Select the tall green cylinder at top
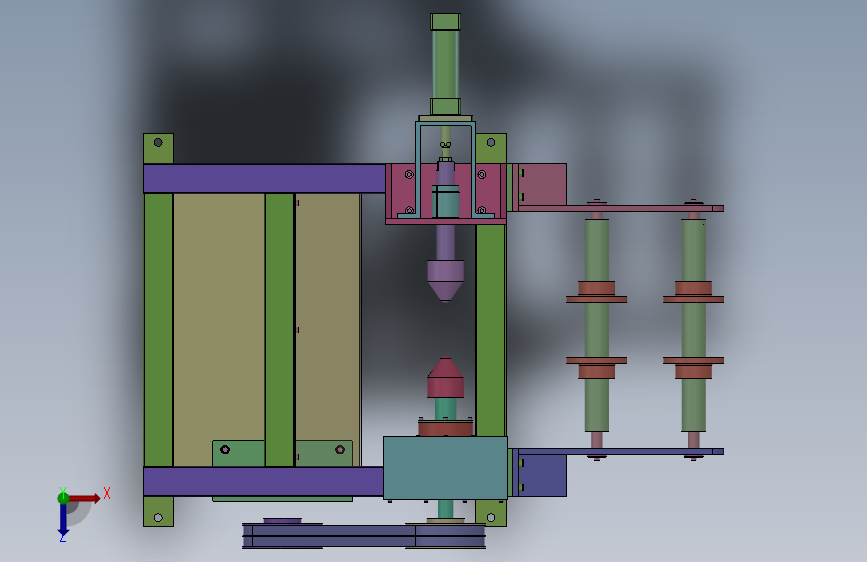Image resolution: width=867 pixels, height=562 pixels. click(445, 64)
